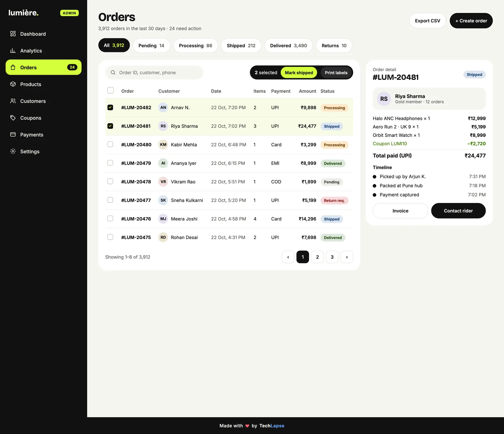Go to the next page arrow
The image size is (504, 434).
point(347,257)
